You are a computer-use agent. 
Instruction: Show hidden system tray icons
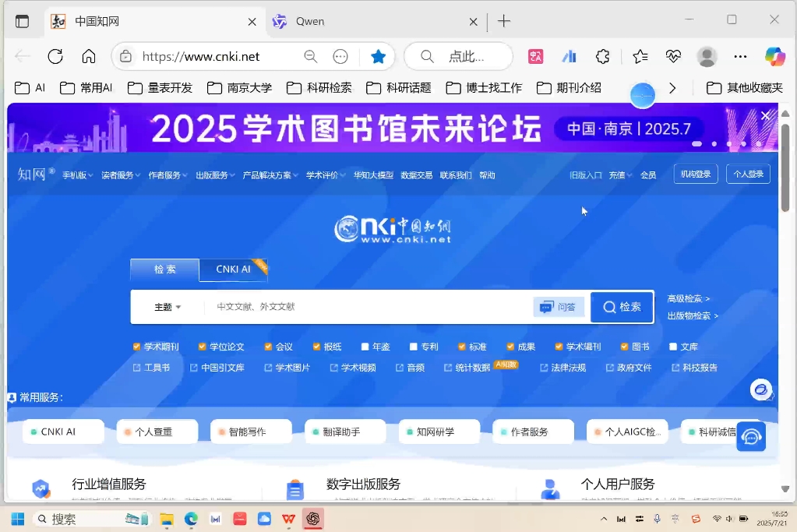[603, 519]
